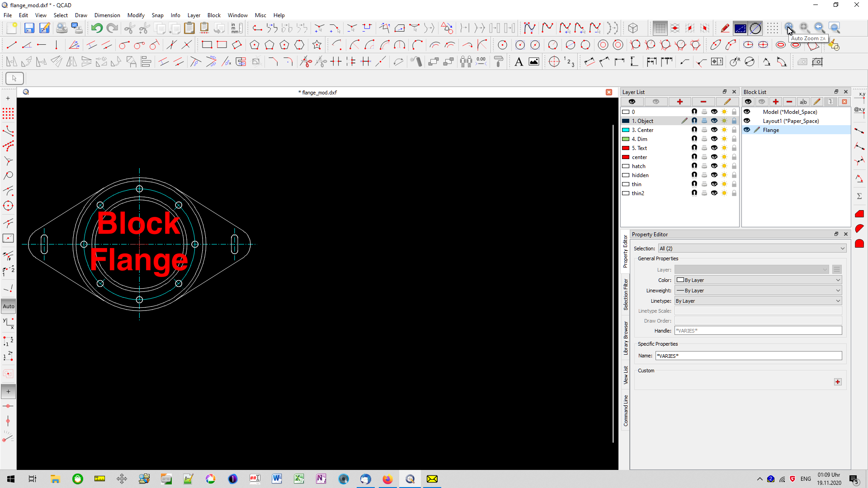This screenshot has height=488, width=868.
Task: Hide the '4. Dim' layer eye icon
Action: coord(714,139)
